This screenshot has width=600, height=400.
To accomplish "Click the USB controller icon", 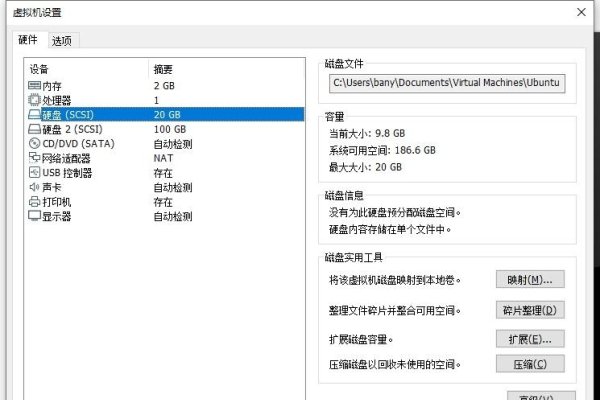I will click(34, 172).
